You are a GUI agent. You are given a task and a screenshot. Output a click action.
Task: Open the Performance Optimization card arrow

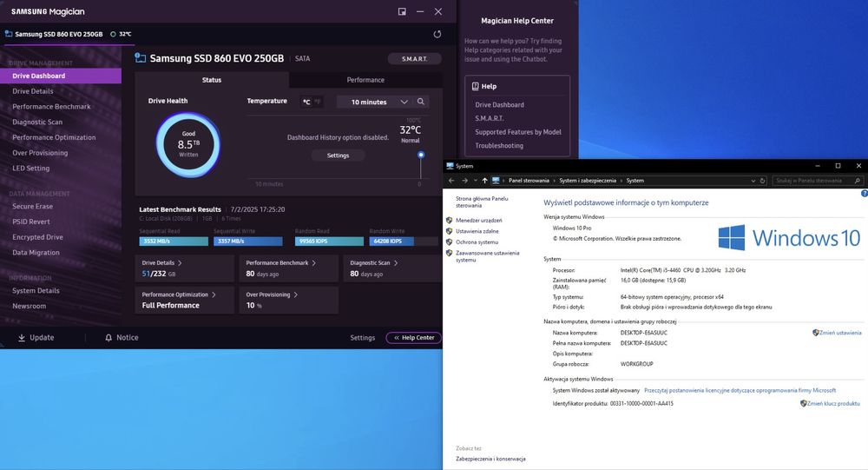[214, 295]
